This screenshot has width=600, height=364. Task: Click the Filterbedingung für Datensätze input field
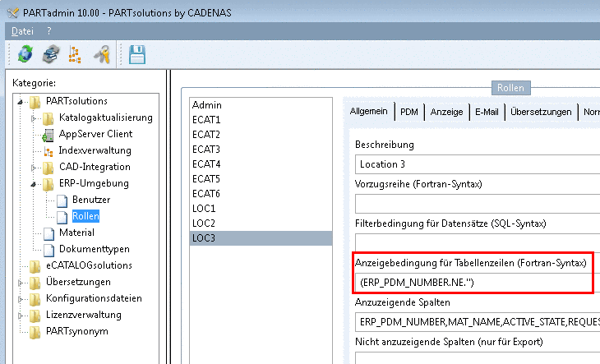tap(478, 243)
